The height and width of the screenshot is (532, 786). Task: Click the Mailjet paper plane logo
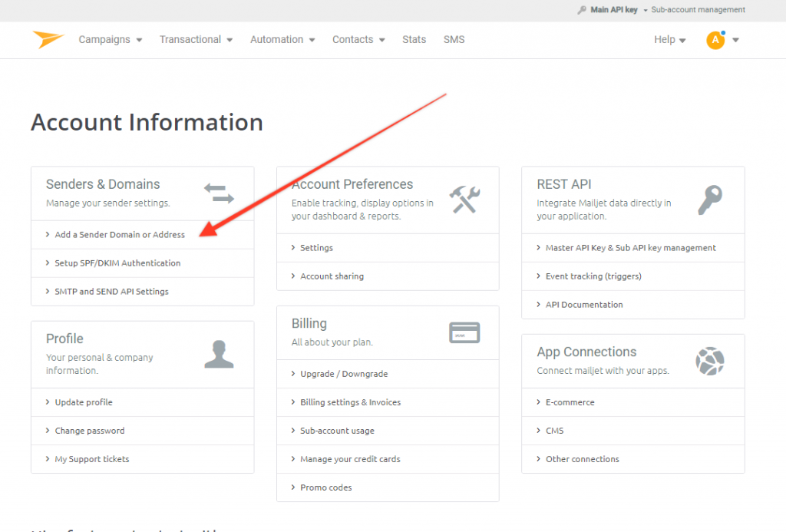pyautogui.click(x=48, y=39)
